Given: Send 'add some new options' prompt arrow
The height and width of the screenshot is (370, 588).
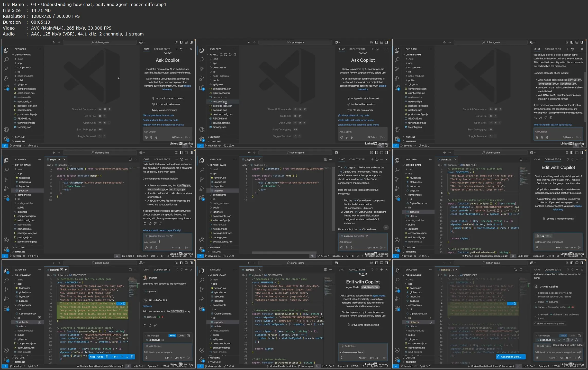Looking at the screenshot, I should pos(384,358).
